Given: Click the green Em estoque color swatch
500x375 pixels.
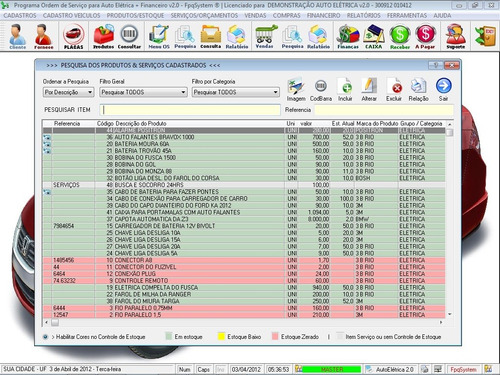Looking at the screenshot, I should coord(169,336).
